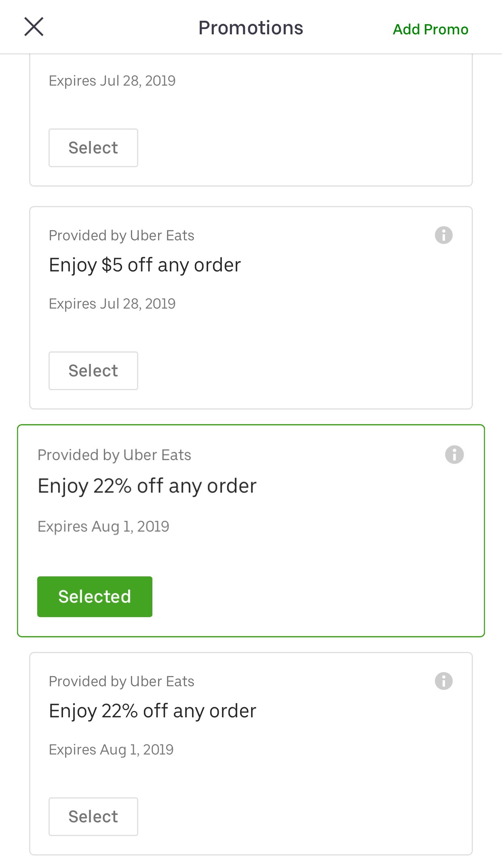Tap the Aug 1 expiry in the bottom card
Viewport: 502px width, 868px height.
(x=111, y=750)
